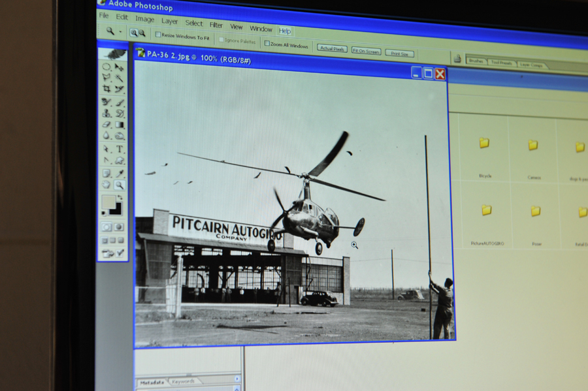This screenshot has height=391, width=588.
Task: Select the Magic Wand tool
Action: (x=120, y=78)
